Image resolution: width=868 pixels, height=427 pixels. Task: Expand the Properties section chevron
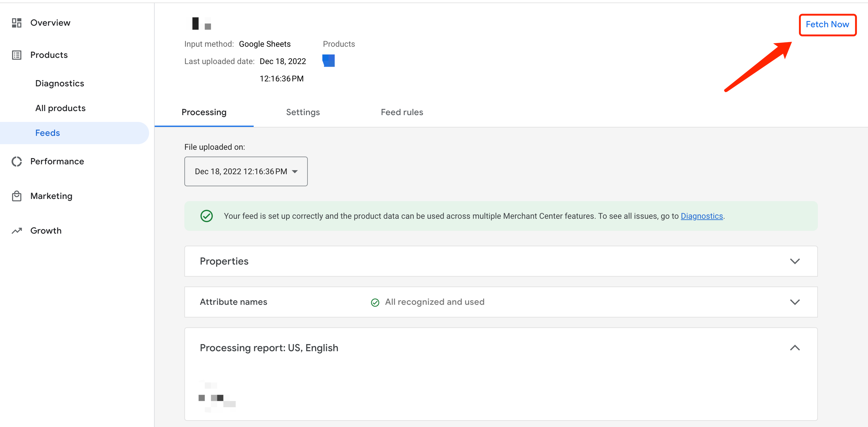click(795, 261)
